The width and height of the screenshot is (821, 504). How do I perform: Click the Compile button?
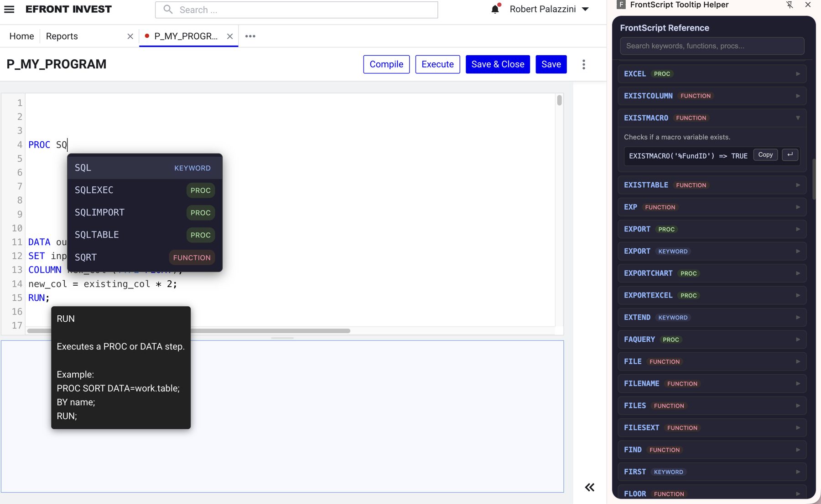386,64
